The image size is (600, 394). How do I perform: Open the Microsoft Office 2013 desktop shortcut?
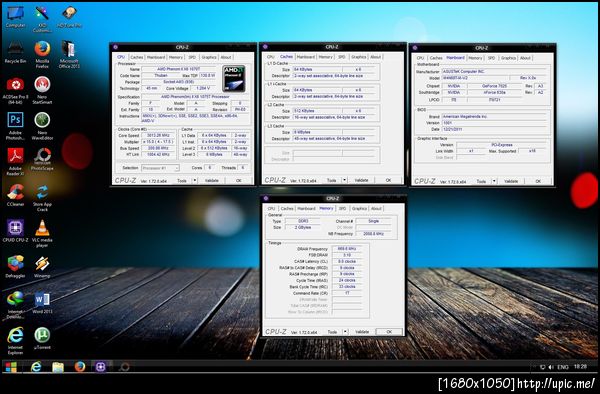point(69,54)
